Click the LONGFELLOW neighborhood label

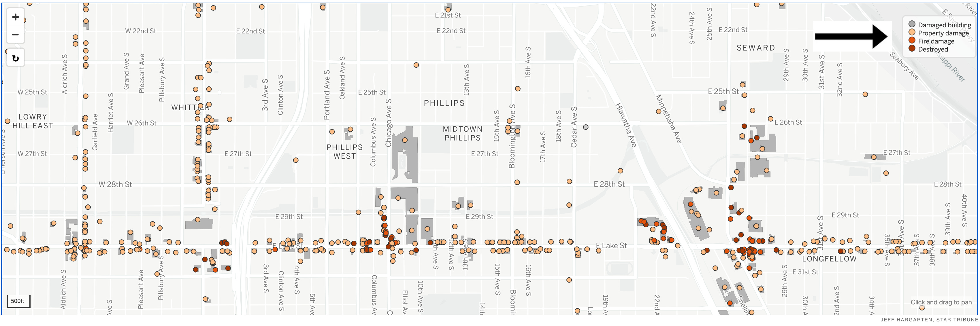click(x=829, y=259)
